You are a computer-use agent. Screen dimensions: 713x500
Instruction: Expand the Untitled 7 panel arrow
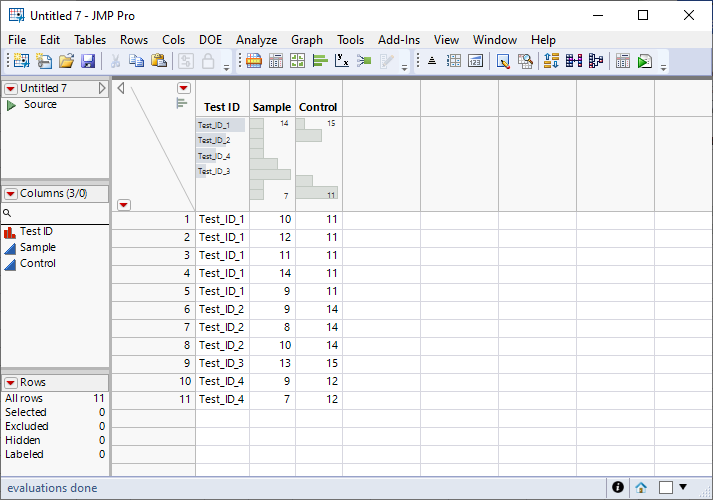pyautogui.click(x=102, y=88)
